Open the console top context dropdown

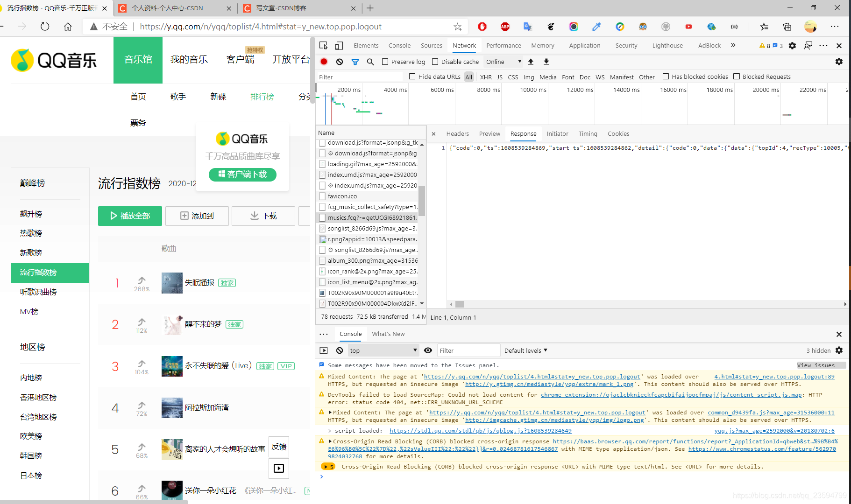click(x=383, y=350)
